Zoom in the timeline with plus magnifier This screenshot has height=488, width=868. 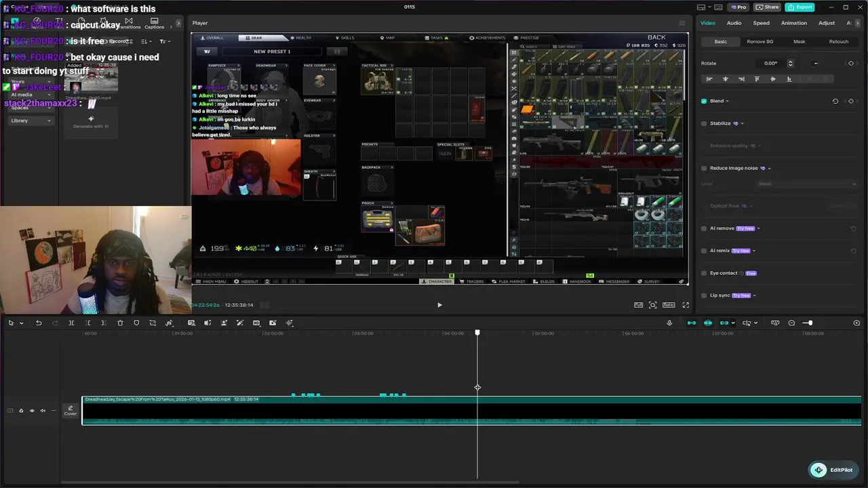pos(856,323)
